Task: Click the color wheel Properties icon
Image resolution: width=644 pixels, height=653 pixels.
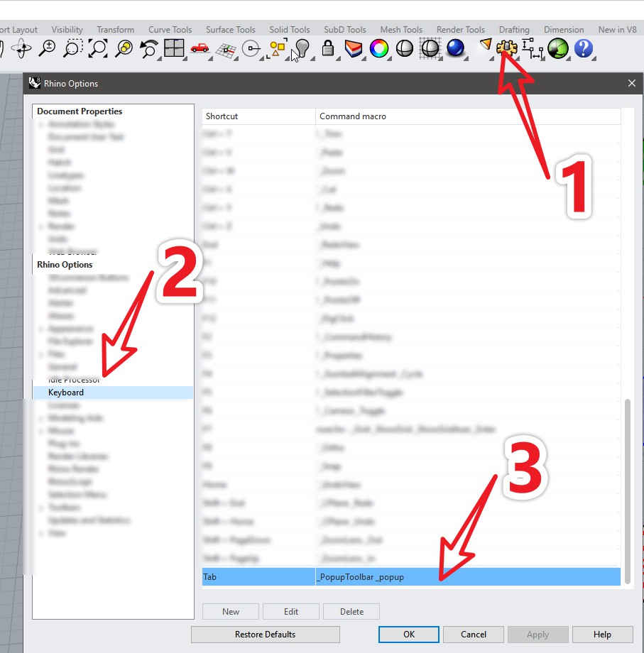Action: [379, 48]
